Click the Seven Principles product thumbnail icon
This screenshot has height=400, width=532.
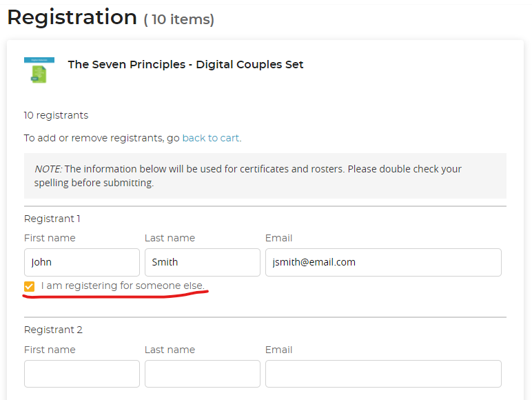coord(39,70)
